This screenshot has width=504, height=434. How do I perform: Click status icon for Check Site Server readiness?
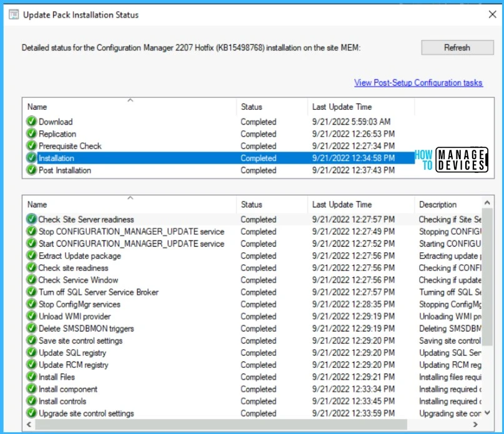point(31,219)
